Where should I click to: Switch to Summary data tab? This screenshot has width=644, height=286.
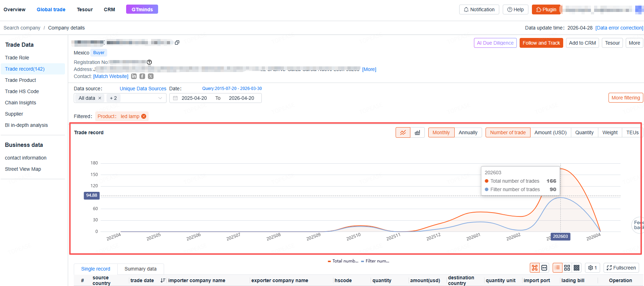tap(141, 269)
